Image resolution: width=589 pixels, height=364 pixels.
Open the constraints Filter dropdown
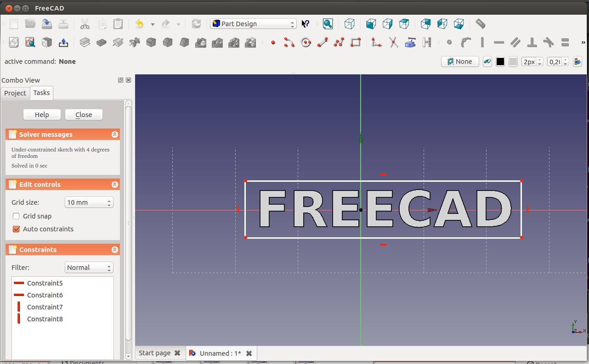pyautogui.click(x=89, y=268)
